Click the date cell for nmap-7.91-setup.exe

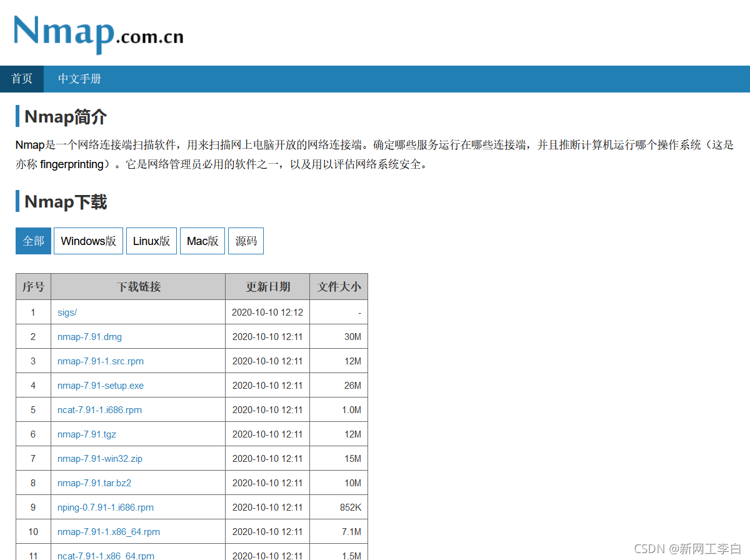tap(267, 386)
